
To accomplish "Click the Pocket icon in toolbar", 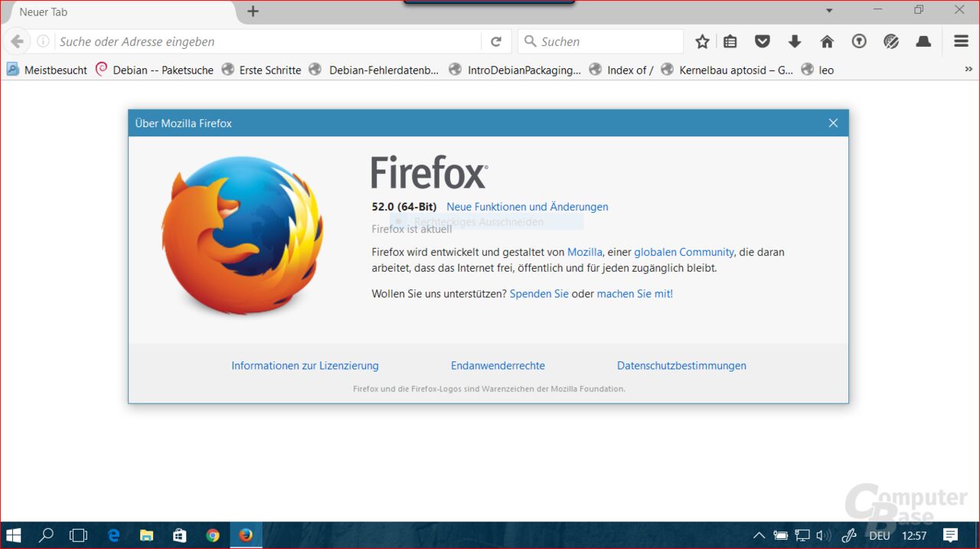I will coord(763,41).
